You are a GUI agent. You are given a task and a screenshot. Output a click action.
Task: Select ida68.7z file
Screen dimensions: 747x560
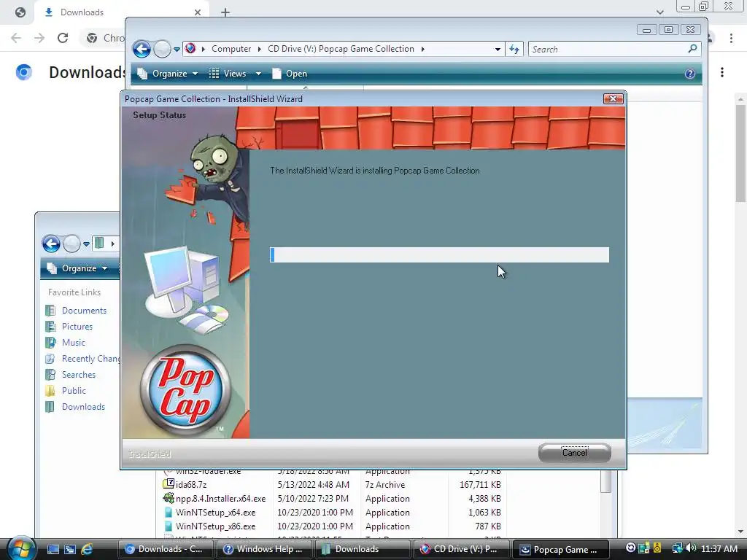pyautogui.click(x=190, y=485)
